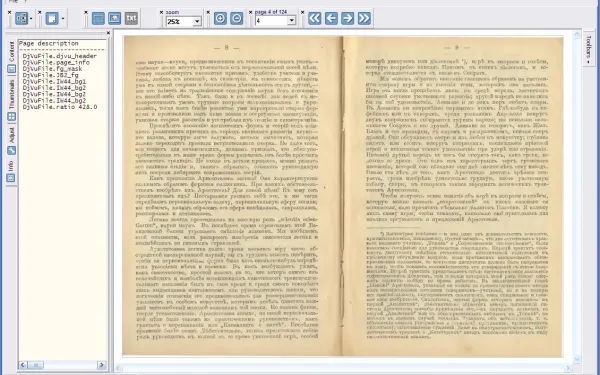
Task: Close the page selector toolbar with its x
Action: pyautogui.click(x=251, y=13)
